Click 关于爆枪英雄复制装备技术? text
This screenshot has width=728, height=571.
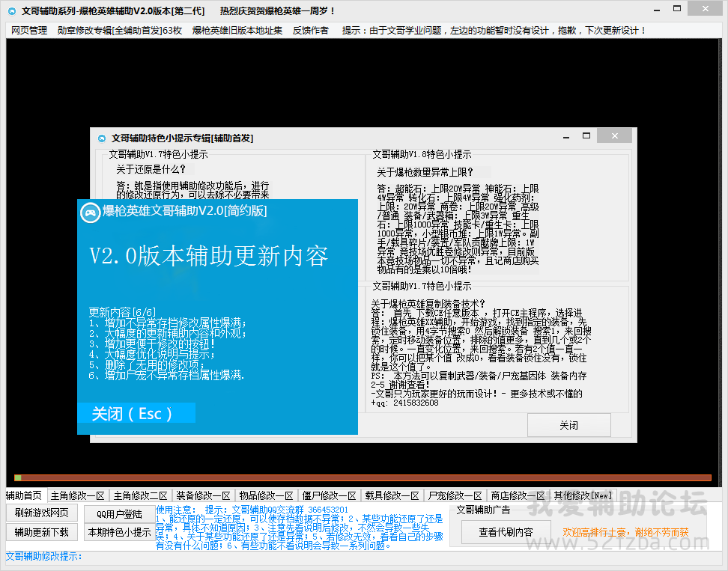click(428, 304)
